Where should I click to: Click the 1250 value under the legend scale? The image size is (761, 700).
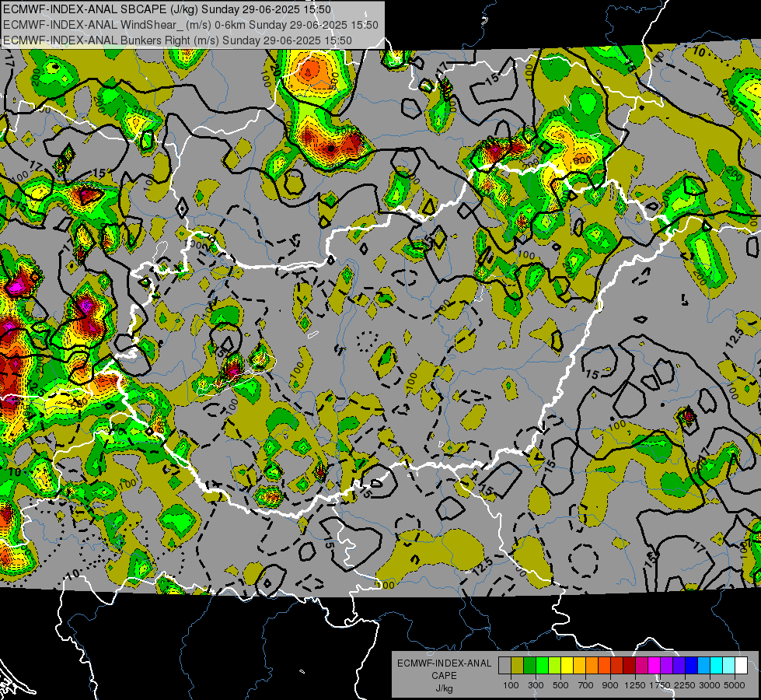[635, 685]
